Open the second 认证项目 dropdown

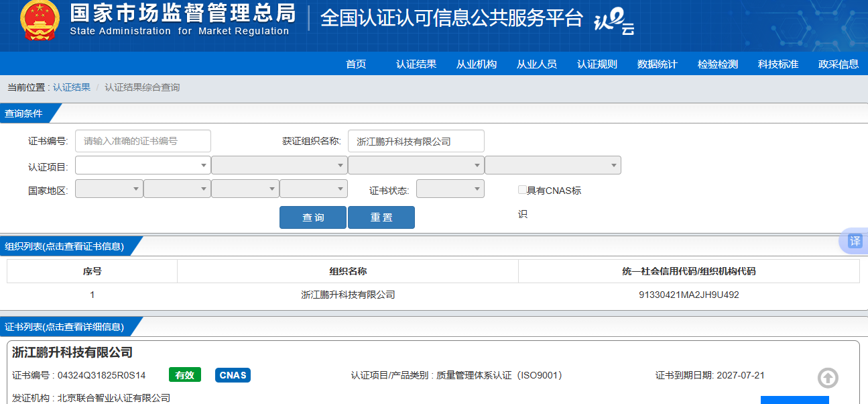click(x=279, y=165)
